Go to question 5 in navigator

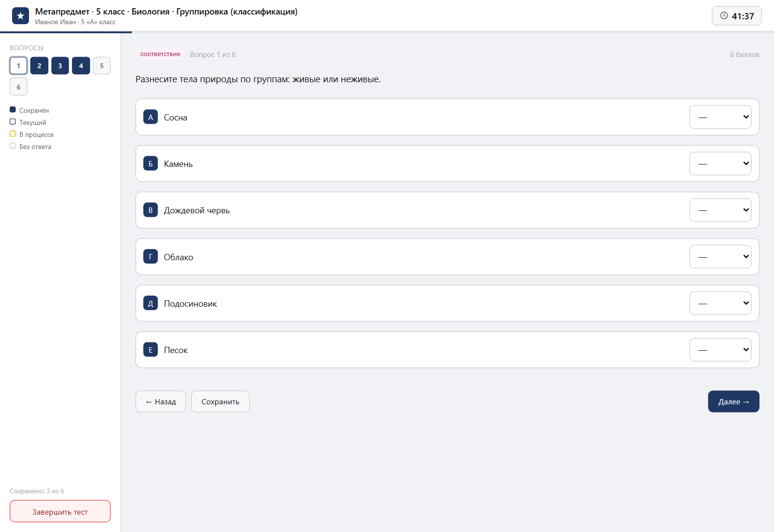pyautogui.click(x=102, y=66)
